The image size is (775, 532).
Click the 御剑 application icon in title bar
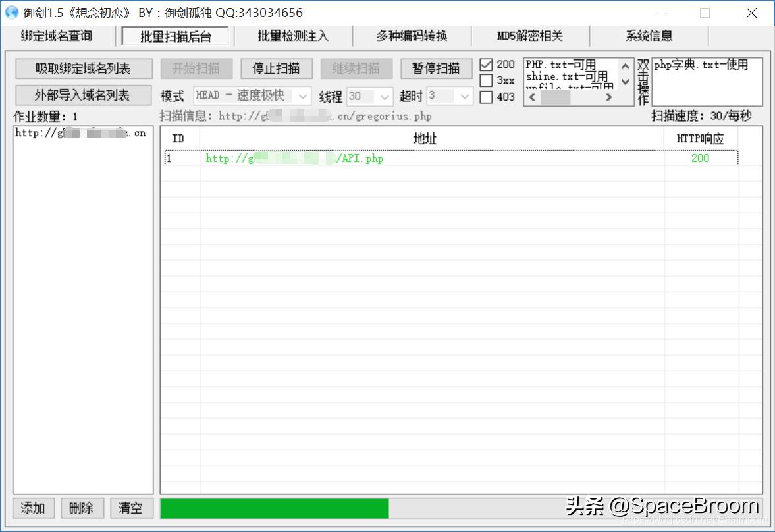[x=12, y=12]
